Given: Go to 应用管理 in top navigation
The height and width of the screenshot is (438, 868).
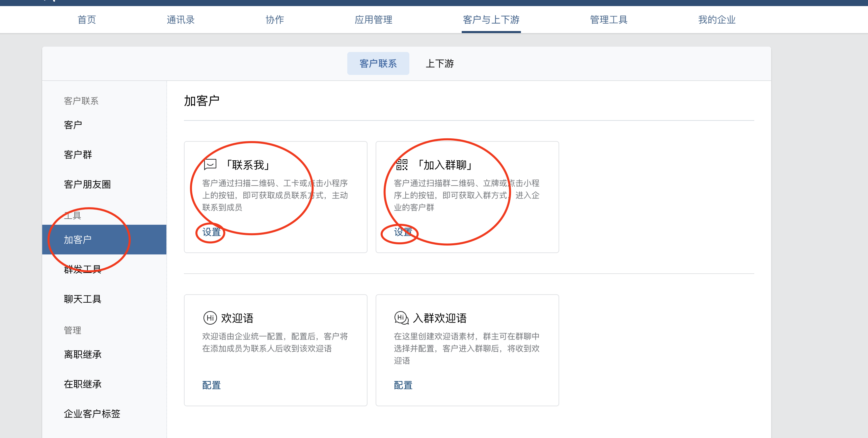Looking at the screenshot, I should pyautogui.click(x=373, y=20).
